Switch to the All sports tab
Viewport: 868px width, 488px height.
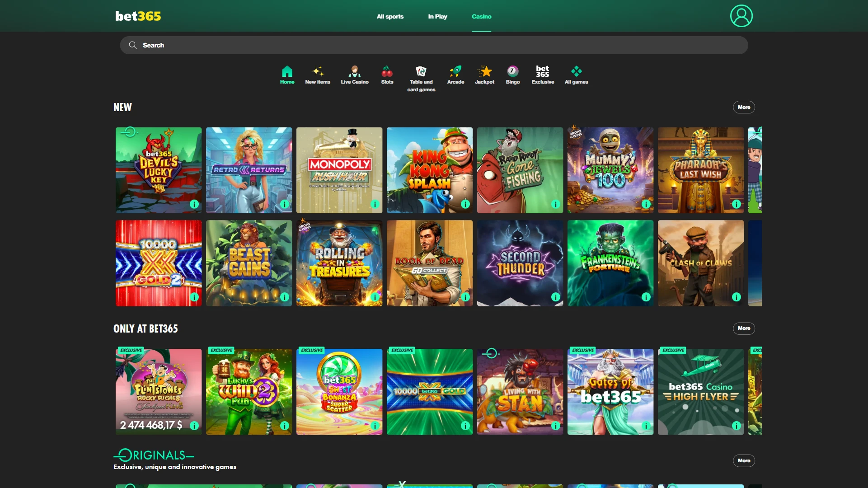click(390, 16)
